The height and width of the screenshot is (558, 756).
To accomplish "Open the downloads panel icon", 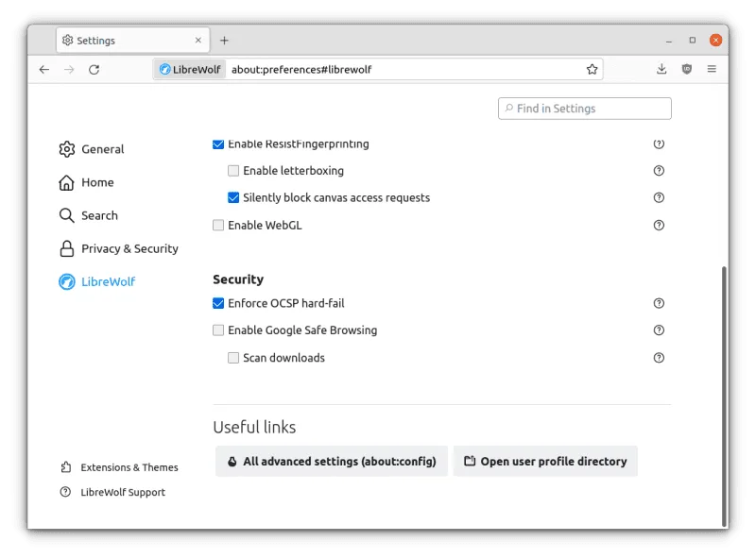I will click(x=661, y=69).
